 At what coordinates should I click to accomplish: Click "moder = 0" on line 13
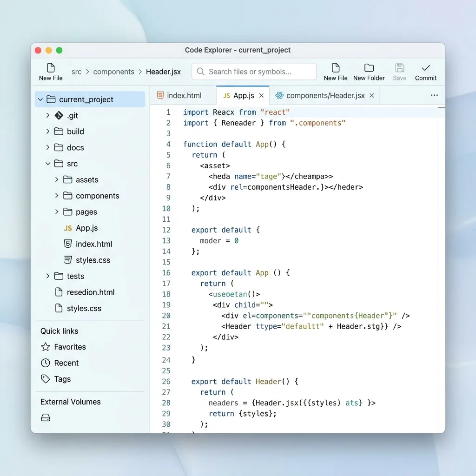pos(219,241)
